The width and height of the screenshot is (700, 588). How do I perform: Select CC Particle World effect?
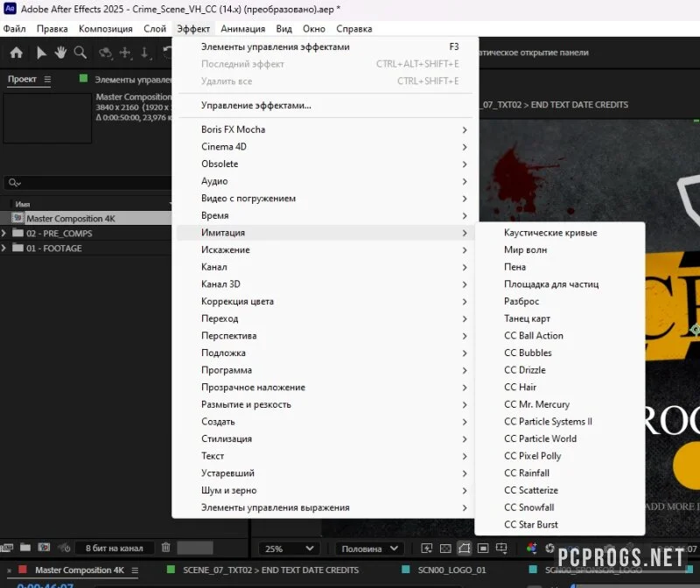tap(560, 439)
